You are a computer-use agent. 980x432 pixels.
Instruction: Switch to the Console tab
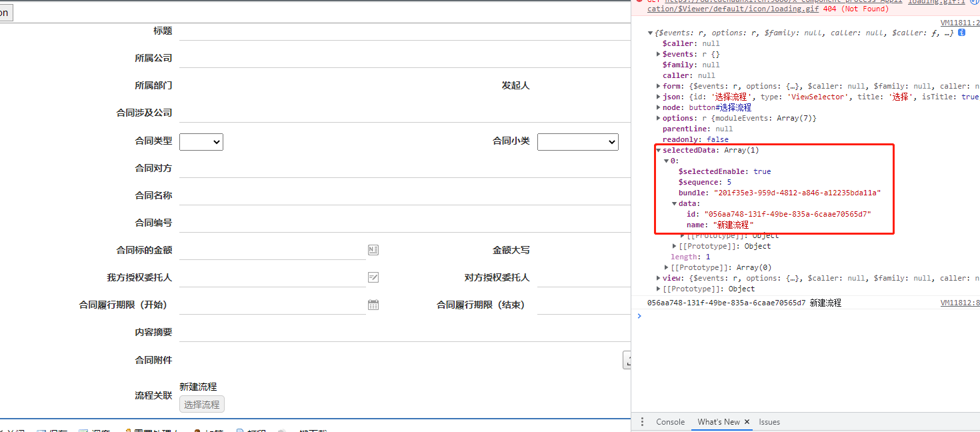[670, 421]
